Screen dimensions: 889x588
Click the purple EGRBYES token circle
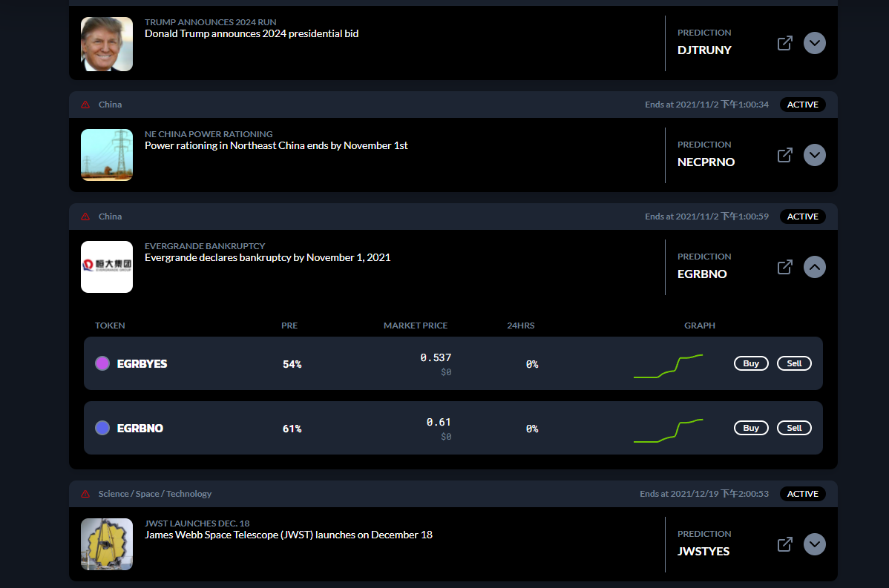[102, 363]
